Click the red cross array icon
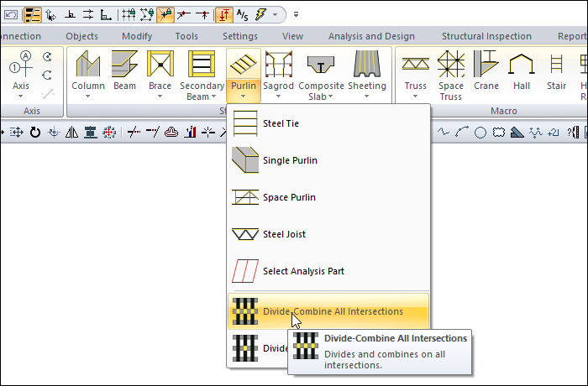The height and width of the screenshot is (386, 588). (108, 133)
